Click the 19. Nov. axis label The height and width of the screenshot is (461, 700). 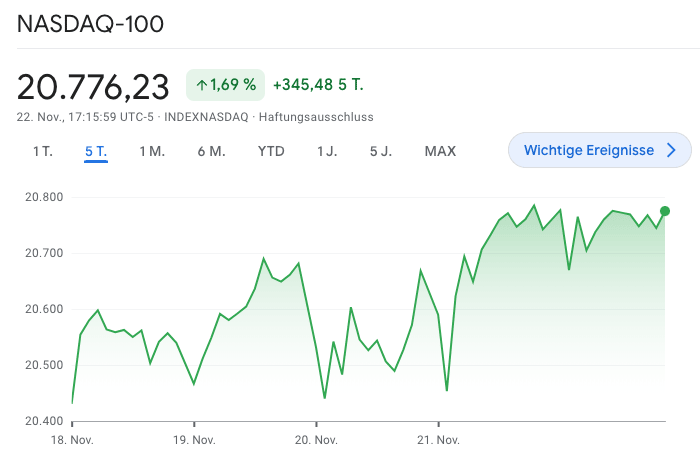(194, 440)
